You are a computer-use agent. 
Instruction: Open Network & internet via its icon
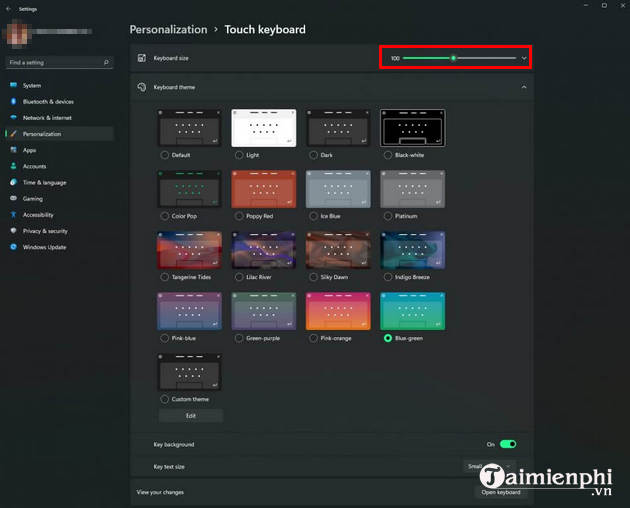(x=13, y=117)
